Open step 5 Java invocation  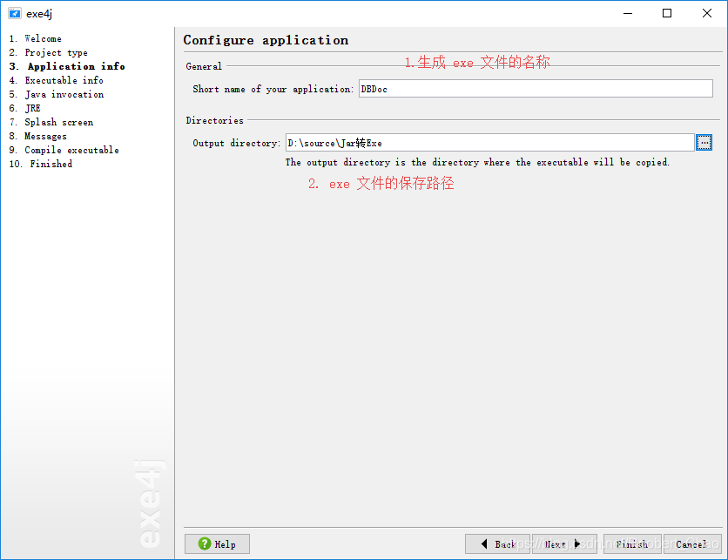coord(57,94)
